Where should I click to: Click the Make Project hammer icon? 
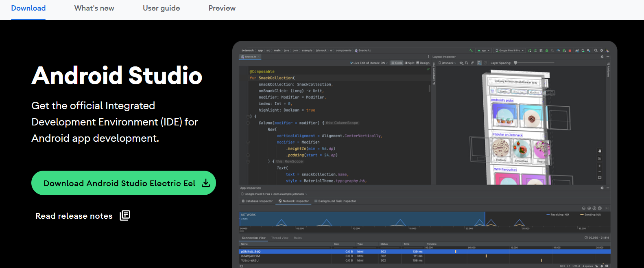pyautogui.click(x=471, y=51)
